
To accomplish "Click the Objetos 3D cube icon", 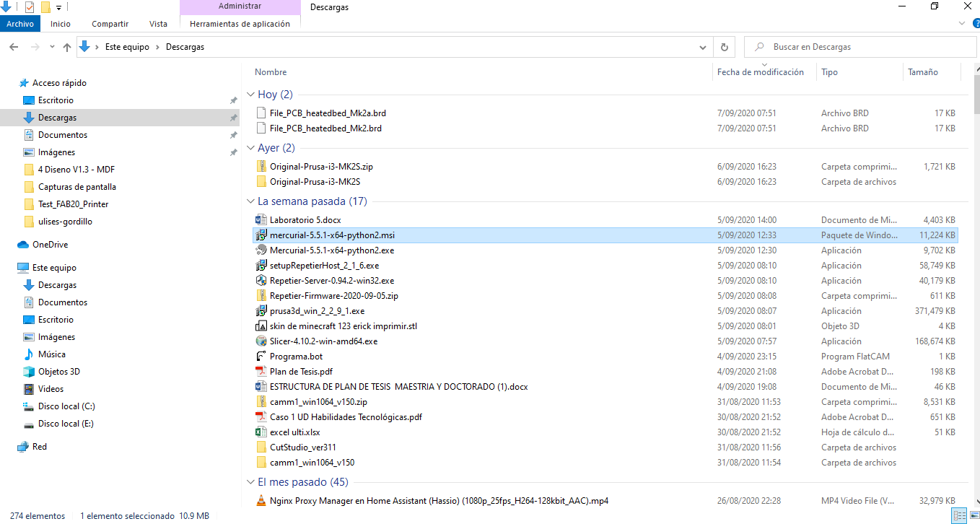I will pyautogui.click(x=29, y=372).
